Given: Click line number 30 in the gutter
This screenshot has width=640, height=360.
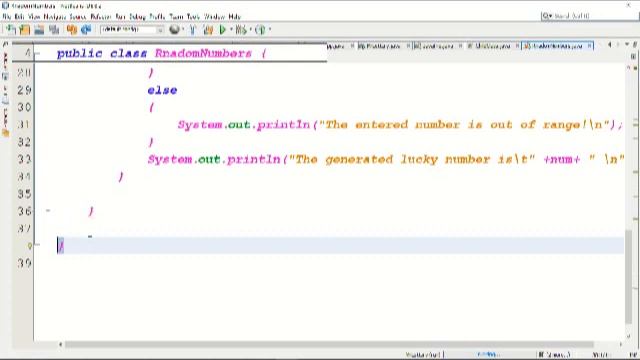Looking at the screenshot, I should click(24, 107).
